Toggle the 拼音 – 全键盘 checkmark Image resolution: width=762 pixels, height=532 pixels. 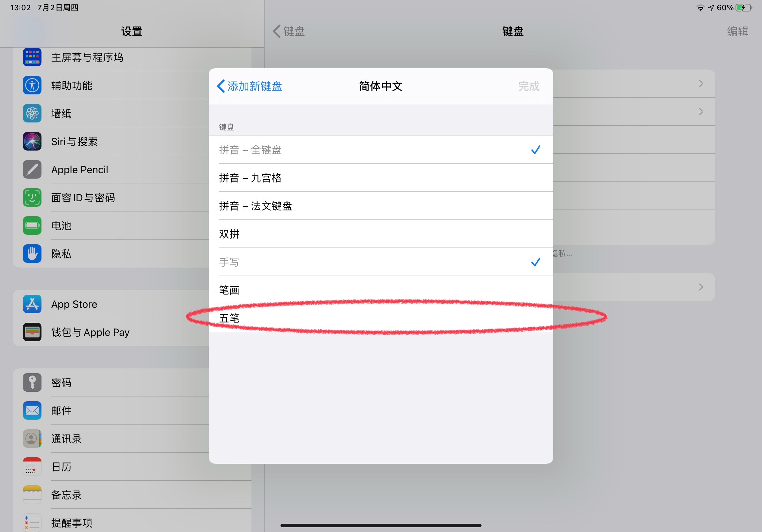535,150
